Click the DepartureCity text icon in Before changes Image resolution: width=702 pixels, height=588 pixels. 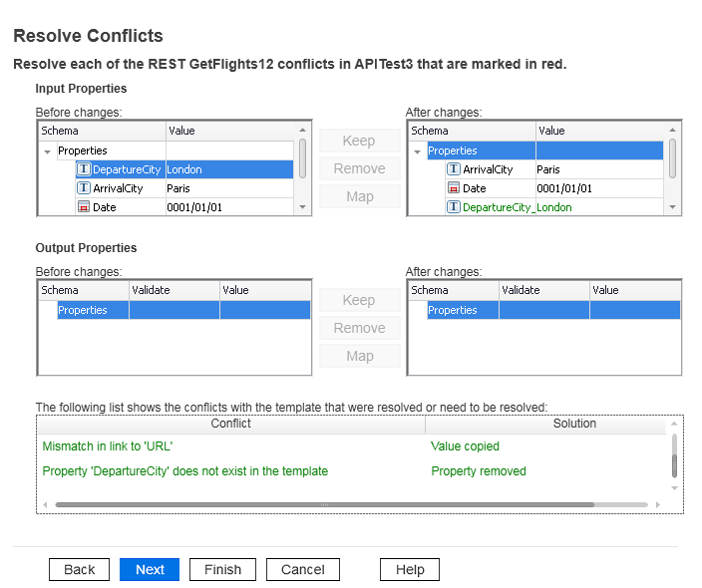pos(84,169)
